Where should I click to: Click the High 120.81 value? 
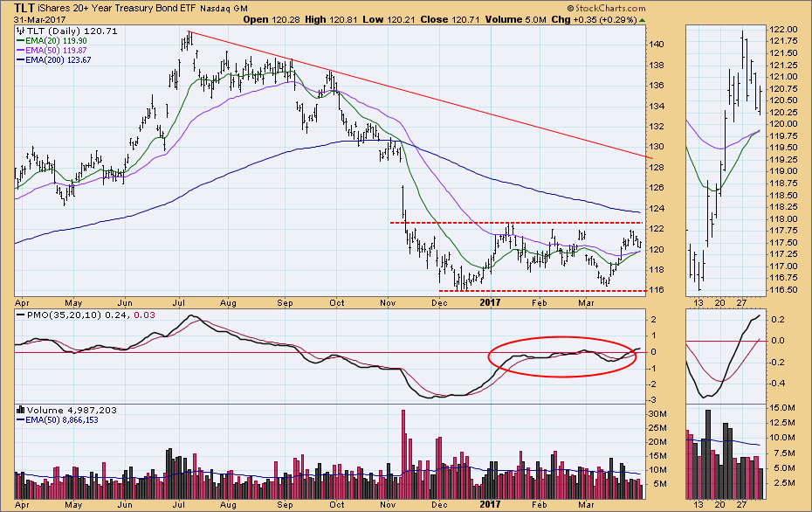(x=332, y=20)
